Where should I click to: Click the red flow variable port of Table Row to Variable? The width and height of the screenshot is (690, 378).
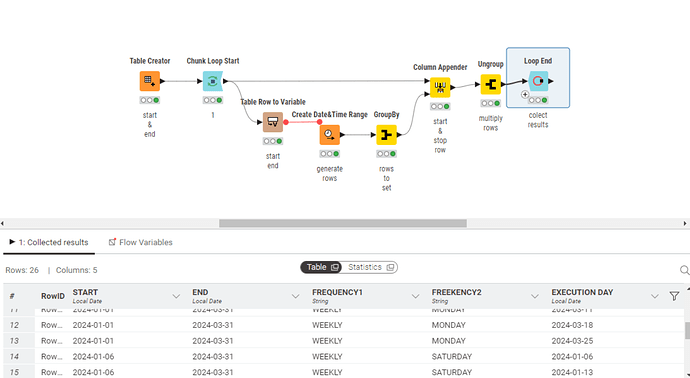(x=286, y=122)
